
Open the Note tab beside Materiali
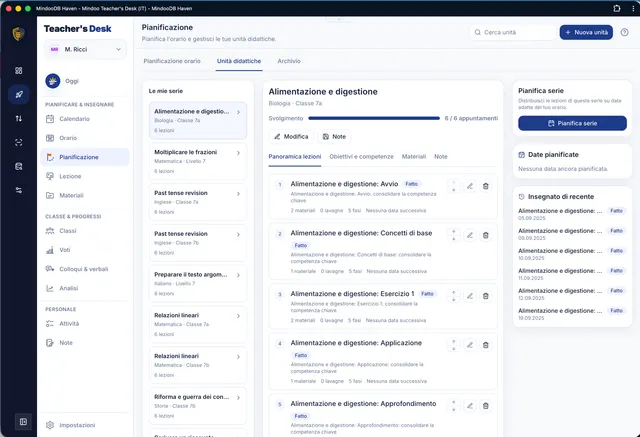pos(440,157)
